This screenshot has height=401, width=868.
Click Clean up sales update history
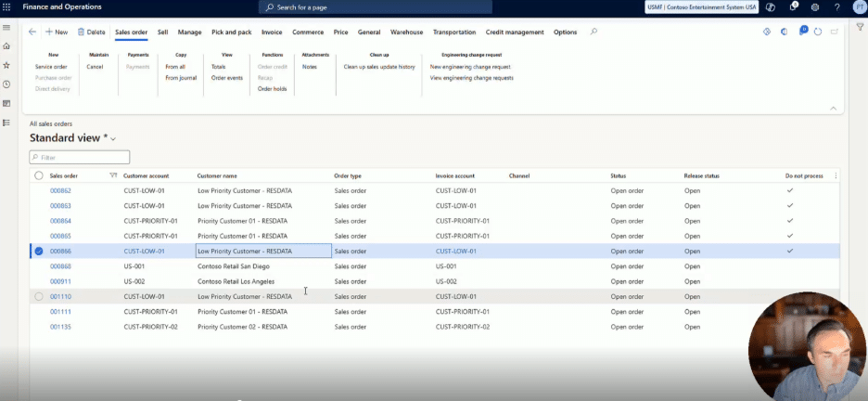click(x=379, y=67)
